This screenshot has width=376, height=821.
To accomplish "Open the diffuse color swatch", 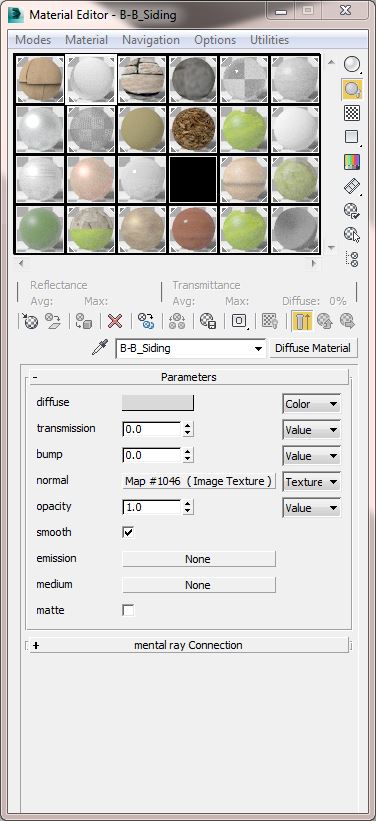I will click(158, 403).
